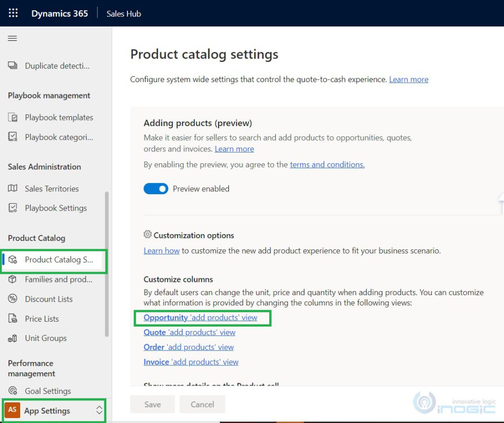This screenshot has width=504, height=423.
Task: Open Playbook templates
Action: [x=59, y=117]
